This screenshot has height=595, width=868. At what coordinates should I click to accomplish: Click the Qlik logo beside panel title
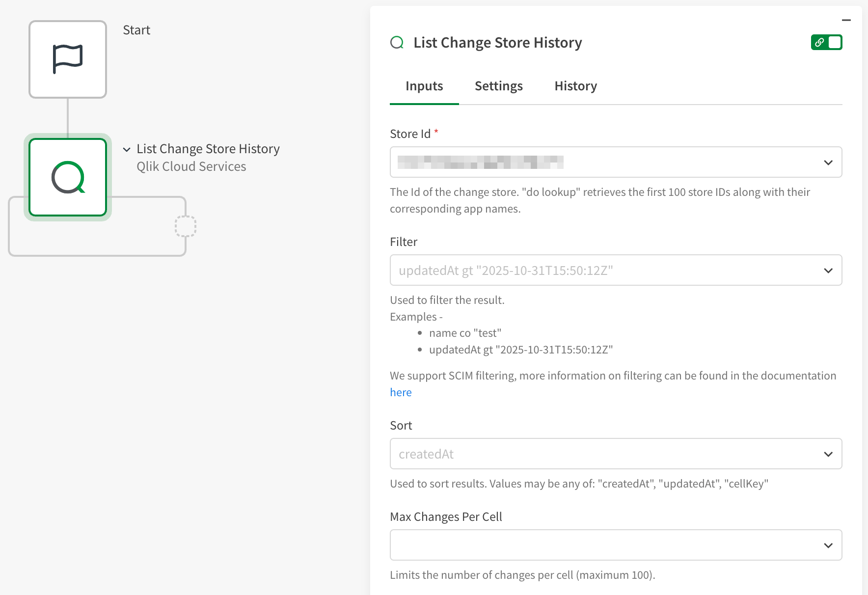click(x=397, y=43)
